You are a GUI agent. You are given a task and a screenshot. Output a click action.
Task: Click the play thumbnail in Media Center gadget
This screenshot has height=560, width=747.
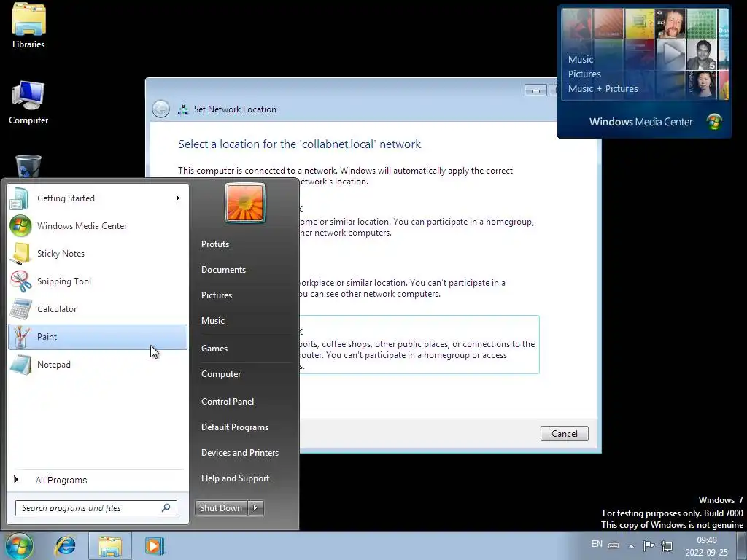point(671,54)
